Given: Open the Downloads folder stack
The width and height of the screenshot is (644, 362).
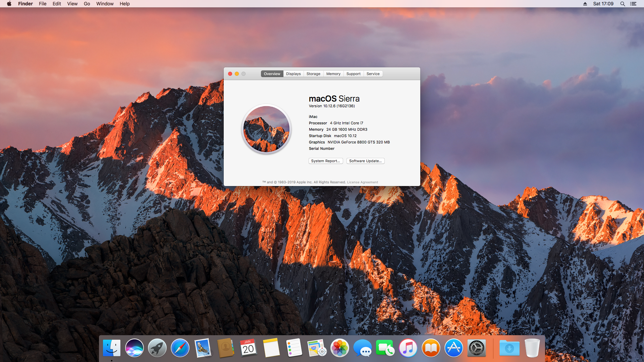Looking at the screenshot, I should point(509,348).
